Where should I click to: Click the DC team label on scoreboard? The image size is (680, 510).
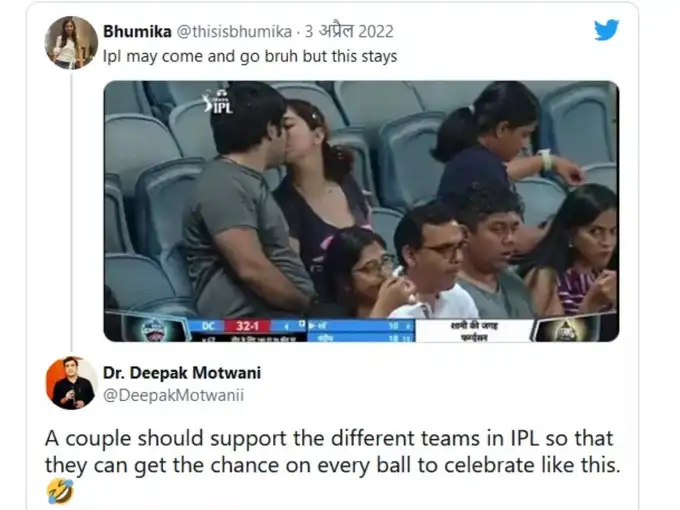(209, 326)
